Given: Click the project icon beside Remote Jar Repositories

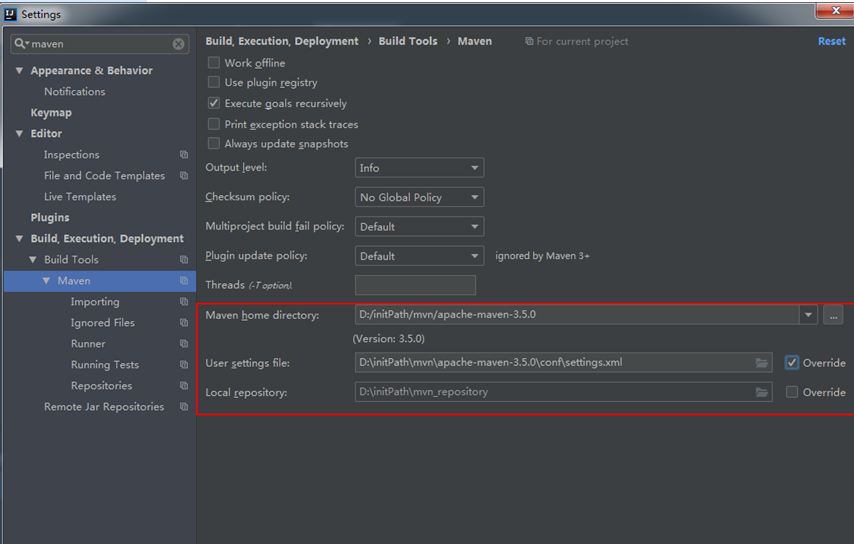Looking at the screenshot, I should [184, 407].
